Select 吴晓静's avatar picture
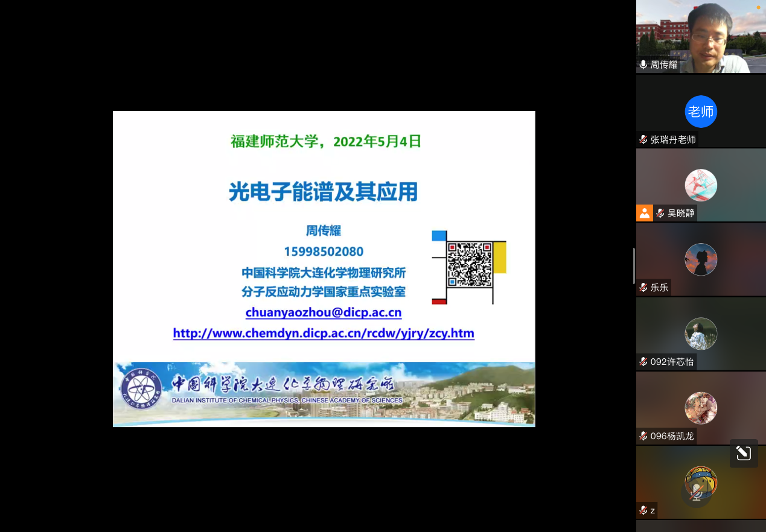The image size is (766, 532). (701, 185)
